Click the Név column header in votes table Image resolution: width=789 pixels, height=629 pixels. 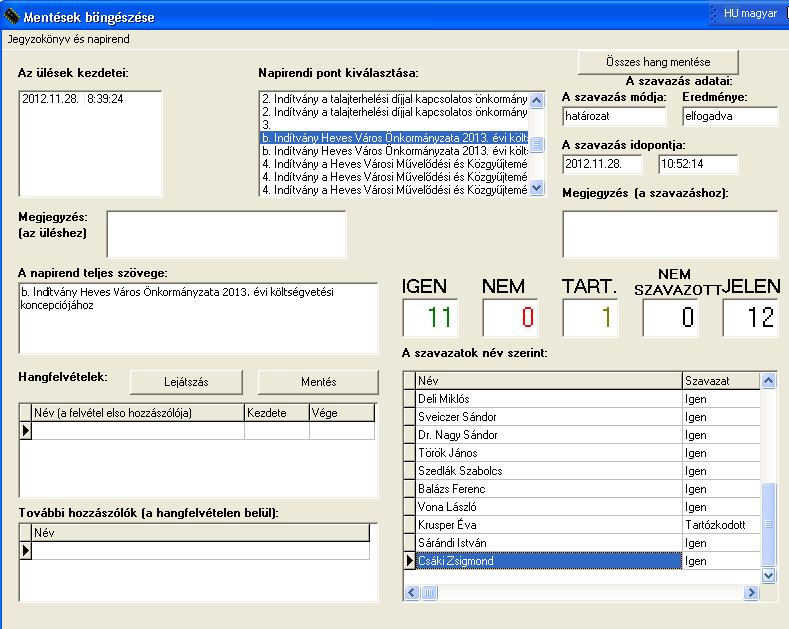548,381
